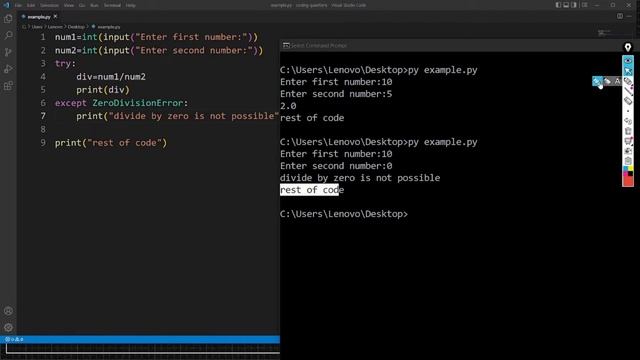Click the Users breadcrumb segment
Viewport: 640px width, 360px height.
(37, 27)
